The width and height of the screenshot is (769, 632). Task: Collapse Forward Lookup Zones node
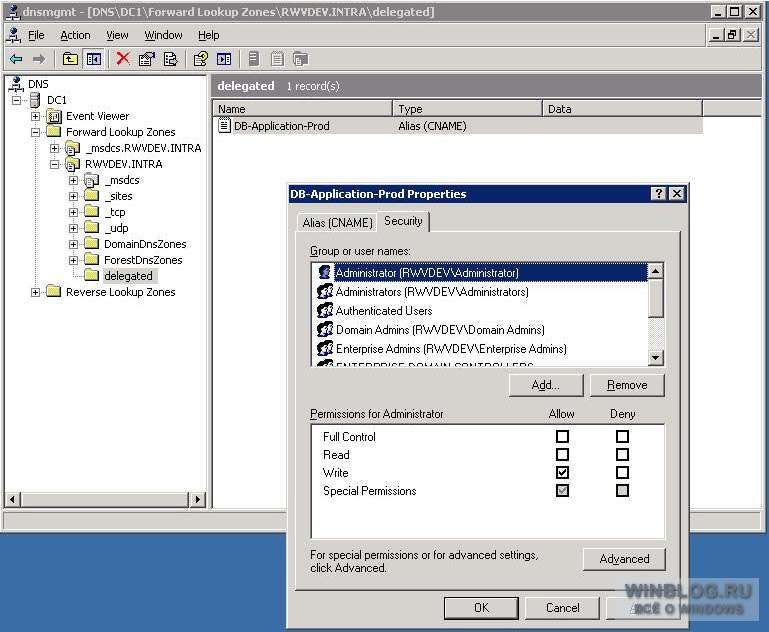(x=35, y=132)
